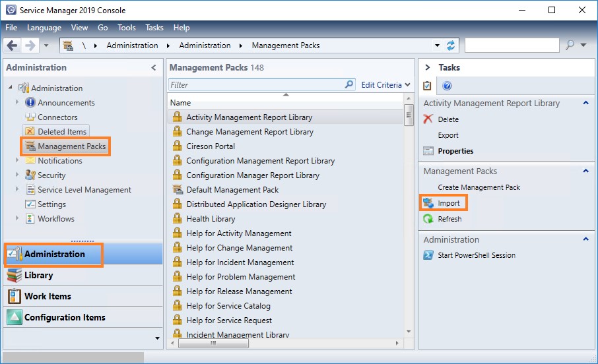This screenshot has height=364, width=598.
Task: Click the top-right search text box
Action: point(512,45)
